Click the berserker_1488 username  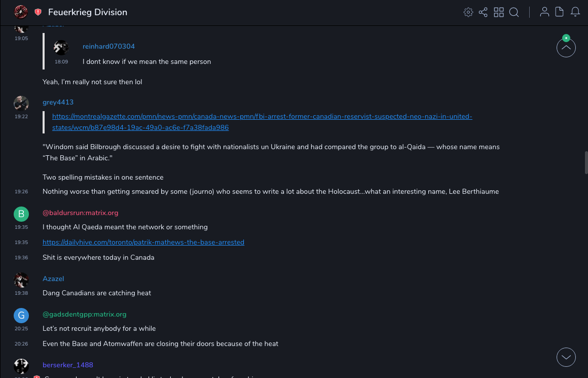[x=67, y=365]
